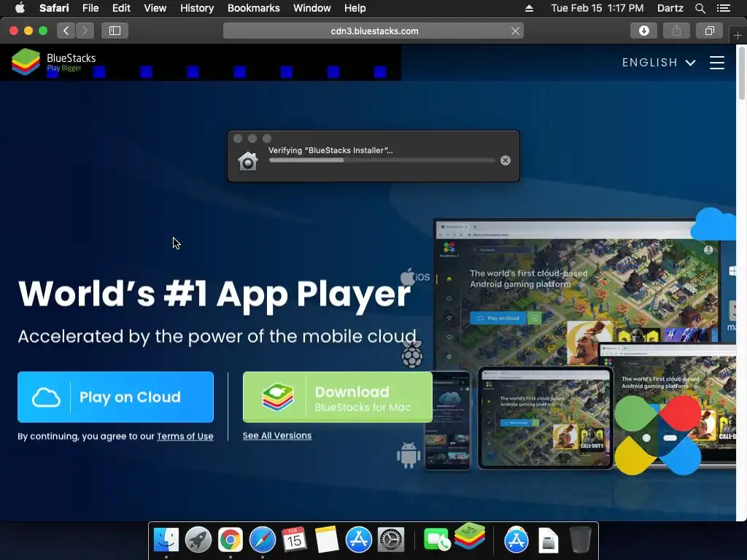
Task: Click the tablet preview screenshot
Action: (x=545, y=418)
